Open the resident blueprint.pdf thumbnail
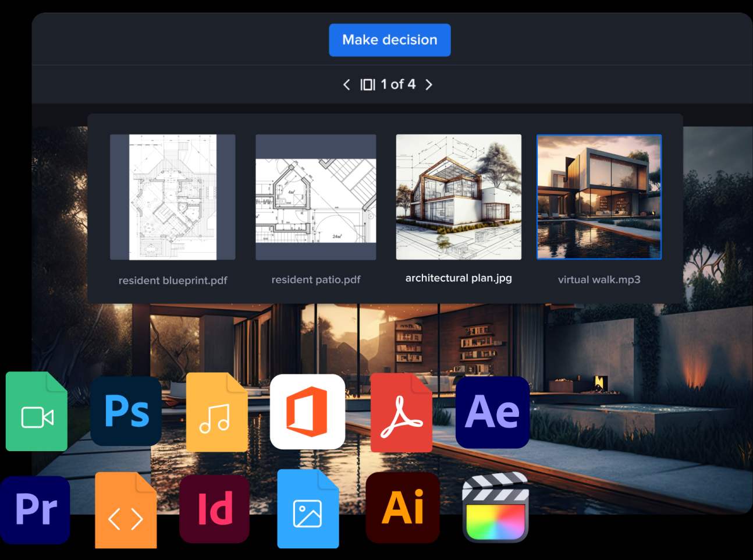The height and width of the screenshot is (560, 753). coord(172,197)
